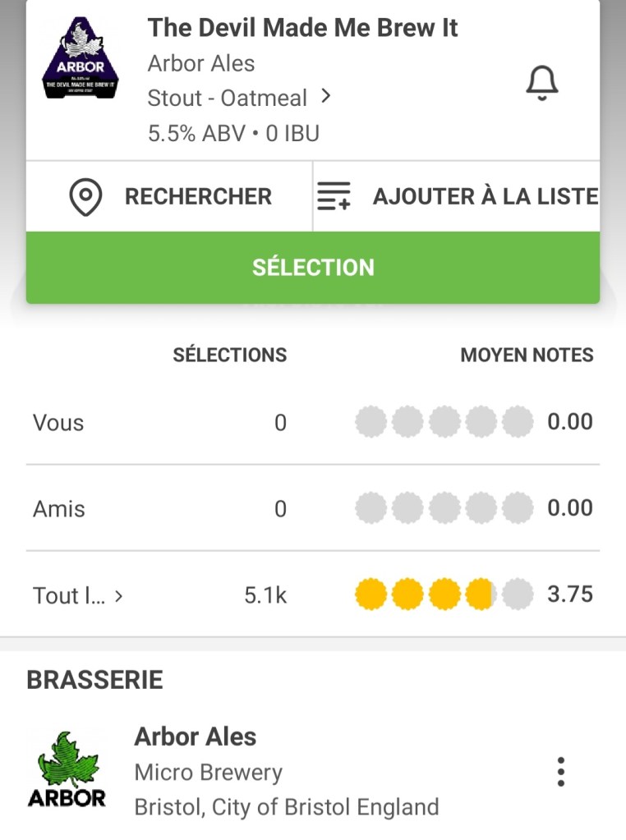Tap the 5.1k total selections count
The image size is (626, 840).
[265, 595]
